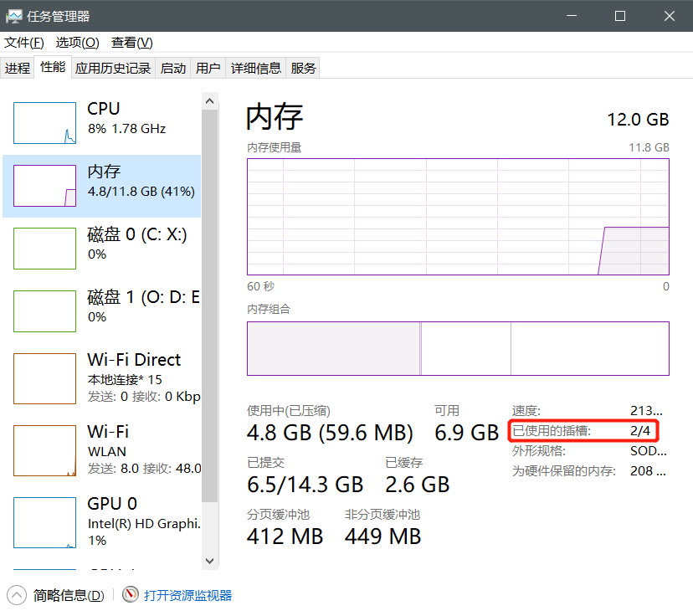The height and width of the screenshot is (616, 693).
Task: Click the 12.0 GB total memory value
Action: pos(638,120)
